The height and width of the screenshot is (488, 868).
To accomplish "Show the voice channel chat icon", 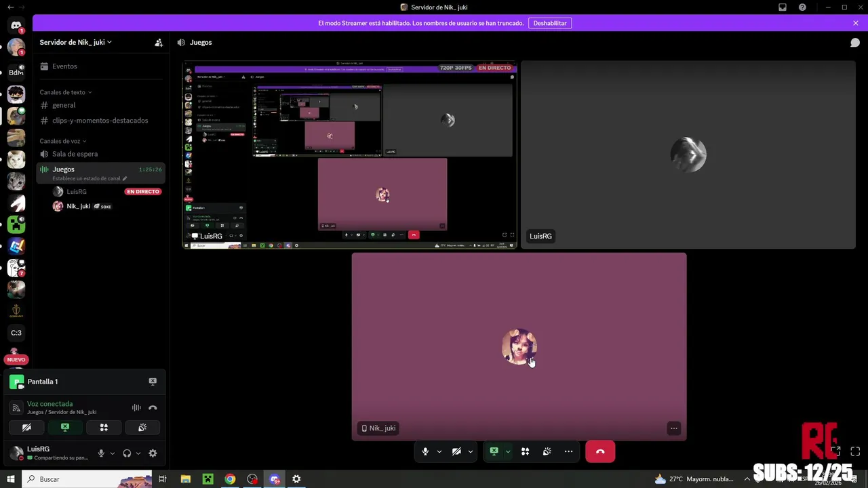I will click(855, 42).
